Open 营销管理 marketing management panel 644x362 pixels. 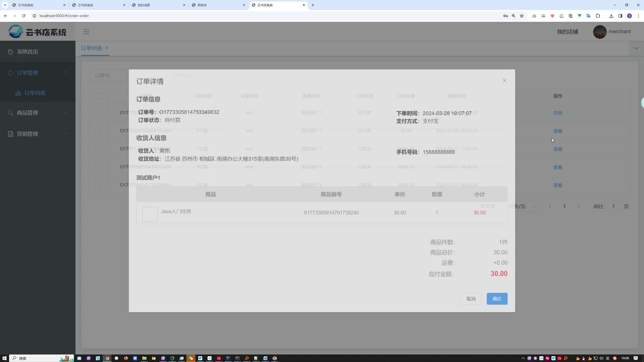pos(37,134)
